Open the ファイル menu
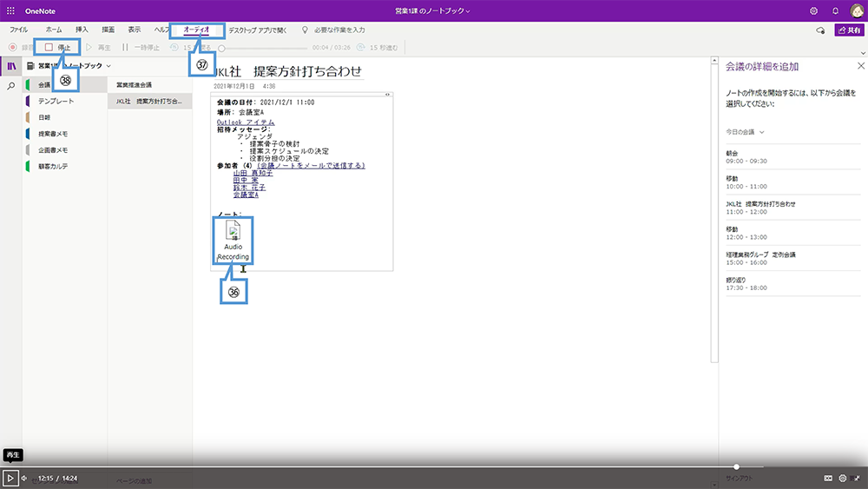This screenshot has height=489, width=868. point(18,30)
